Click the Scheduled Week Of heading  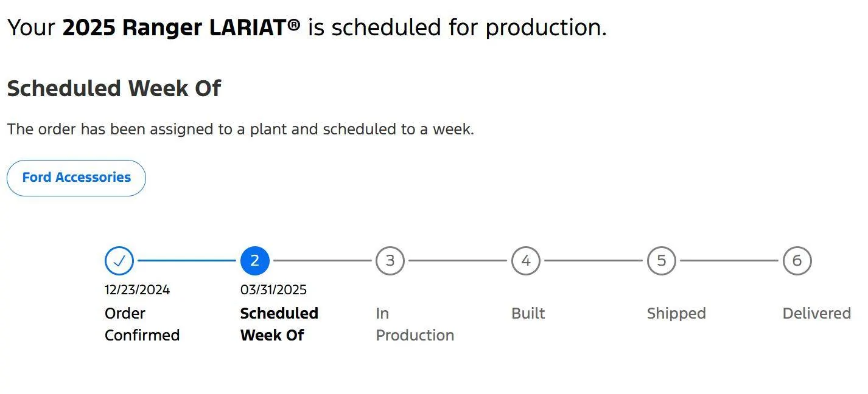(x=114, y=88)
